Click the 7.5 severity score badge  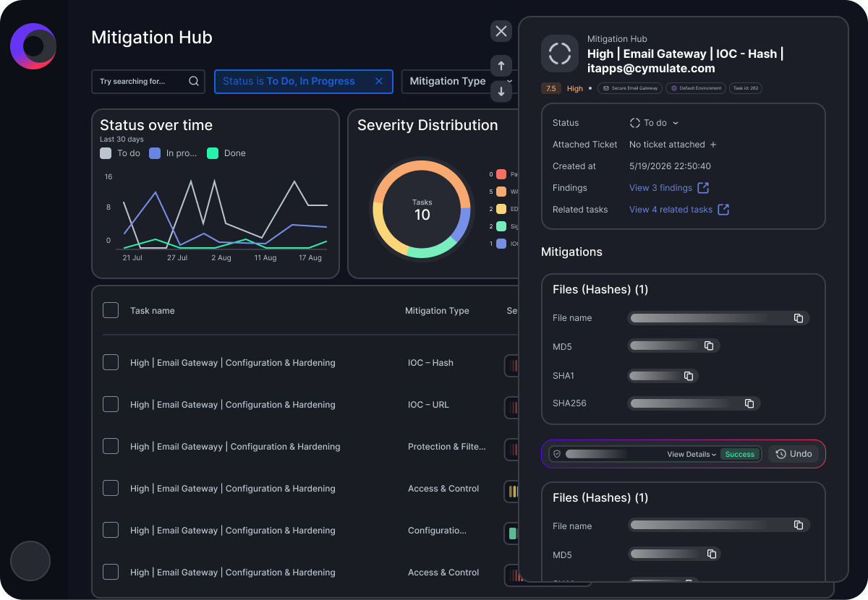(x=551, y=88)
